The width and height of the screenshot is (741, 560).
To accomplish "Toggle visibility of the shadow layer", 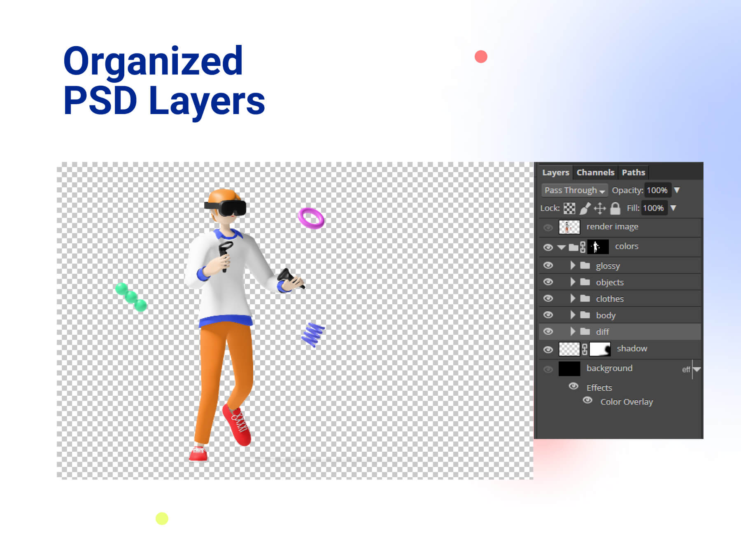I will point(548,349).
